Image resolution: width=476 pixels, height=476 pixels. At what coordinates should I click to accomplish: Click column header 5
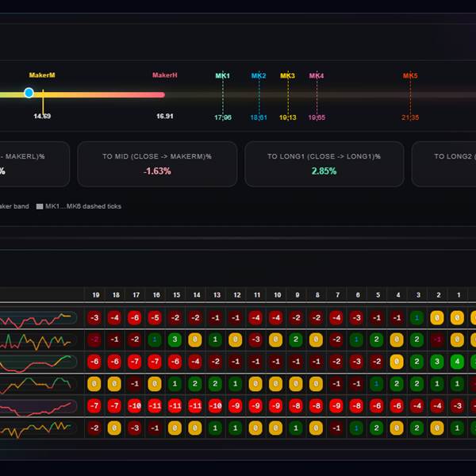click(378, 295)
